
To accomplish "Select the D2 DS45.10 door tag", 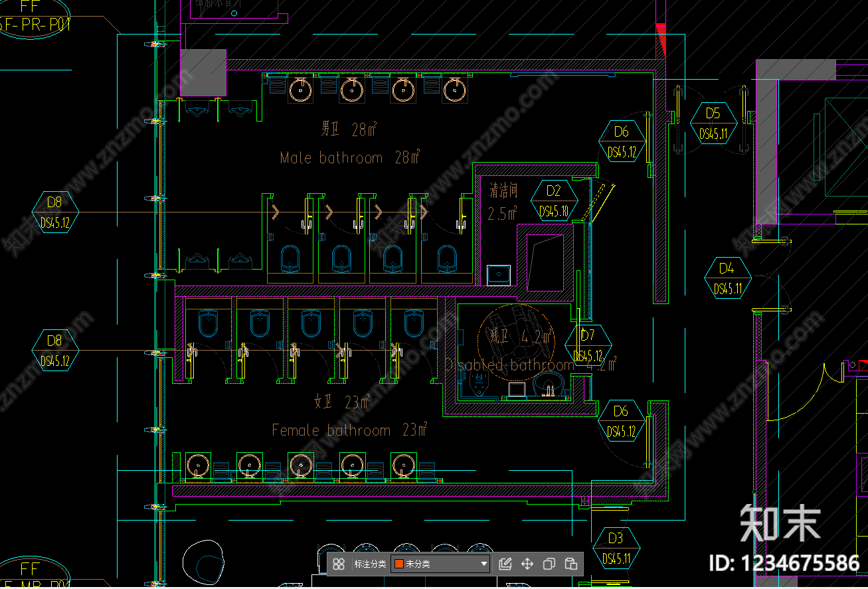I will [x=554, y=201].
